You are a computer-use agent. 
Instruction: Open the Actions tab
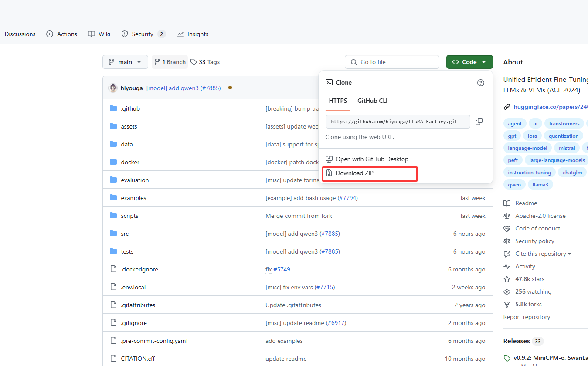coord(62,34)
